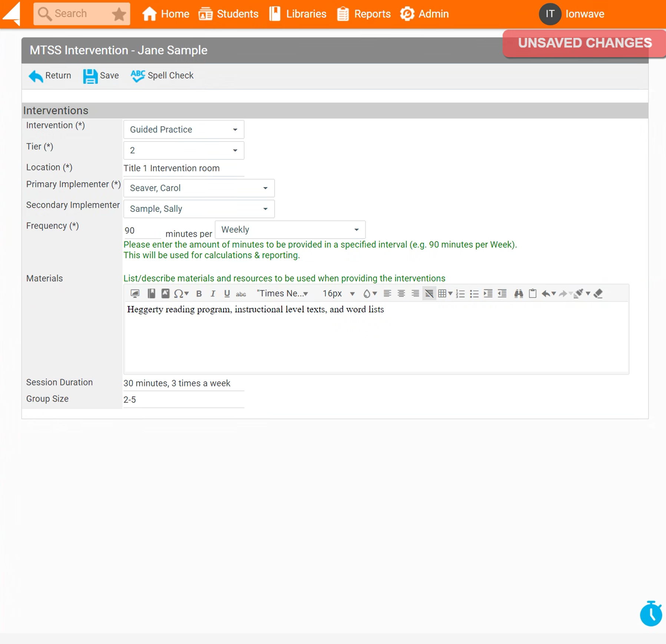
Task: Insert a numbered list in Materials
Action: coord(460,294)
